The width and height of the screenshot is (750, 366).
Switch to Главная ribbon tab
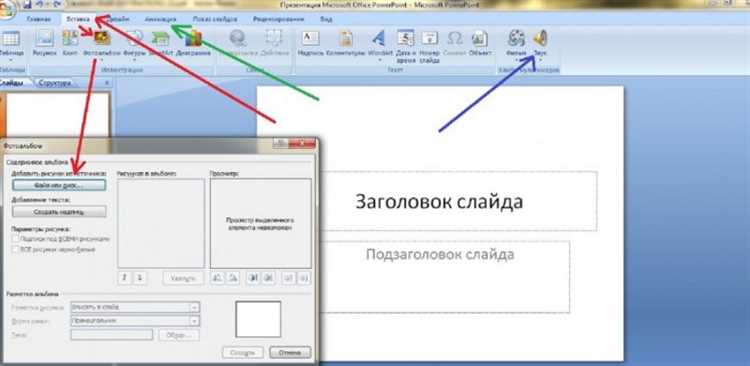[39, 20]
